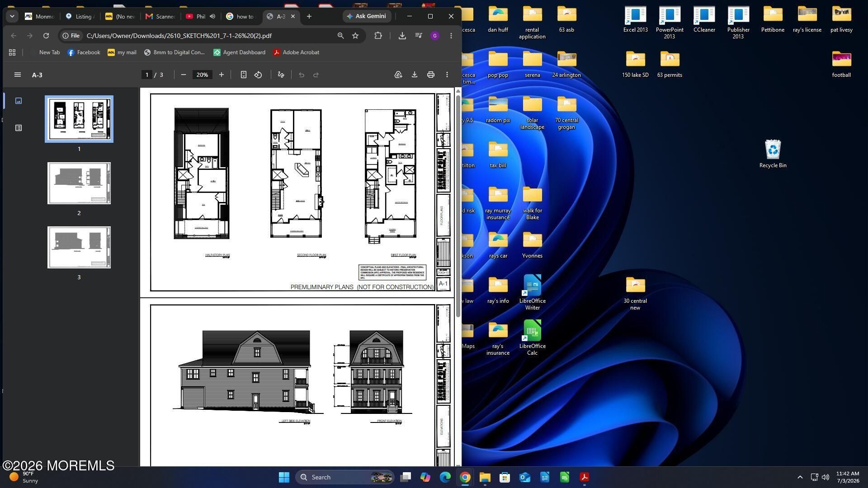Switch to the Listing tab
This screenshot has width=868, height=488.
coord(80,16)
